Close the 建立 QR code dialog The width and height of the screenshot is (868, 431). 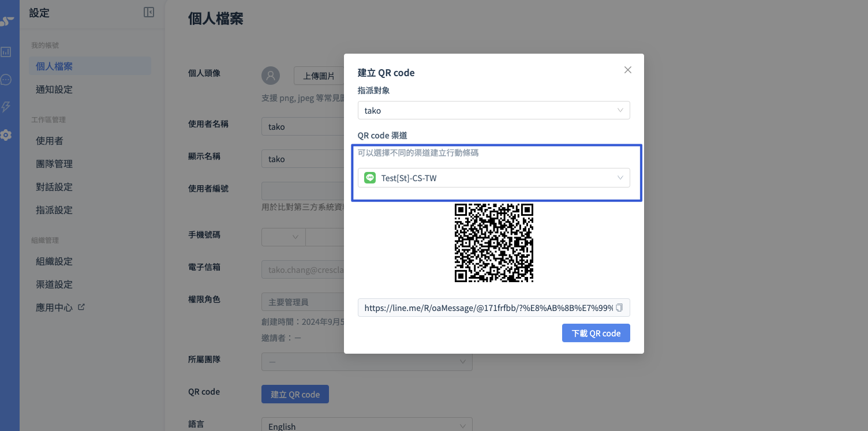click(x=628, y=70)
